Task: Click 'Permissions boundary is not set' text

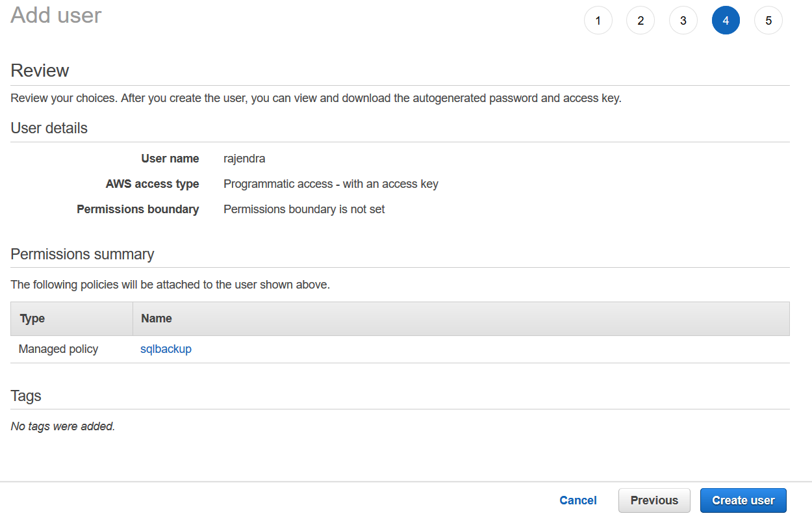Action: [304, 209]
